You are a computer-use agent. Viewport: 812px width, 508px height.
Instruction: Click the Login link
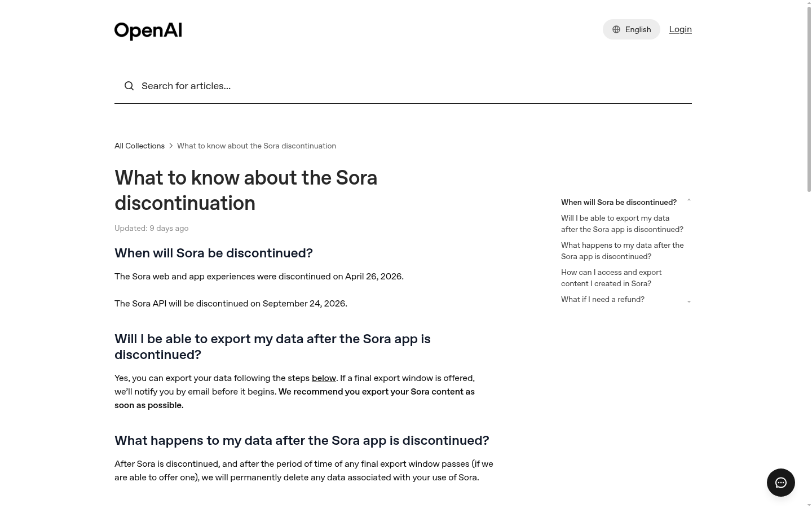[x=680, y=29]
